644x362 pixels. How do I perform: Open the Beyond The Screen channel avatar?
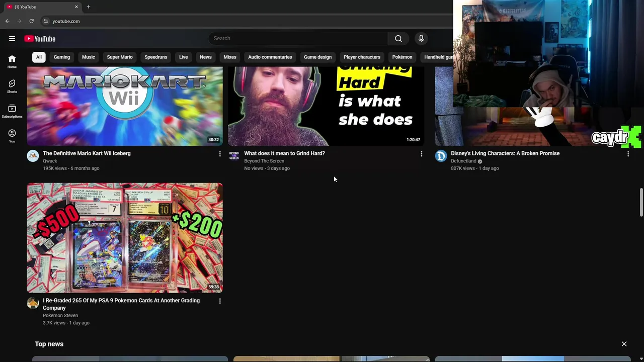tap(234, 156)
